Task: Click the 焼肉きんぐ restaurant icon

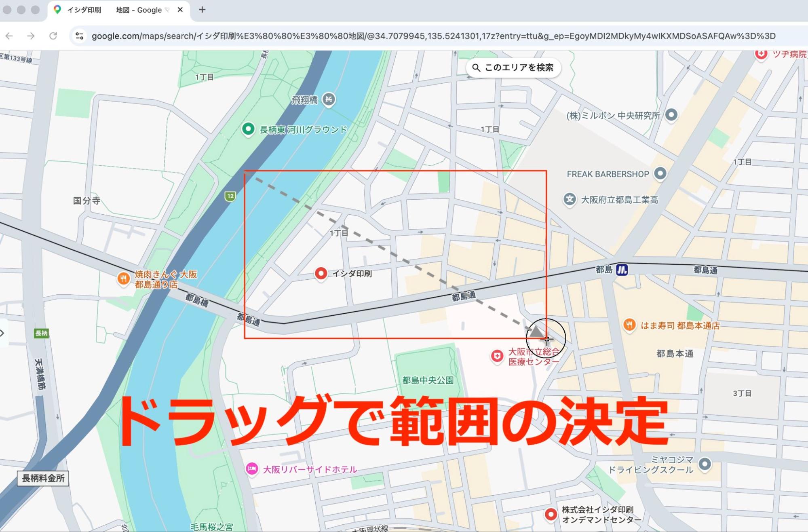Action: [x=123, y=278]
